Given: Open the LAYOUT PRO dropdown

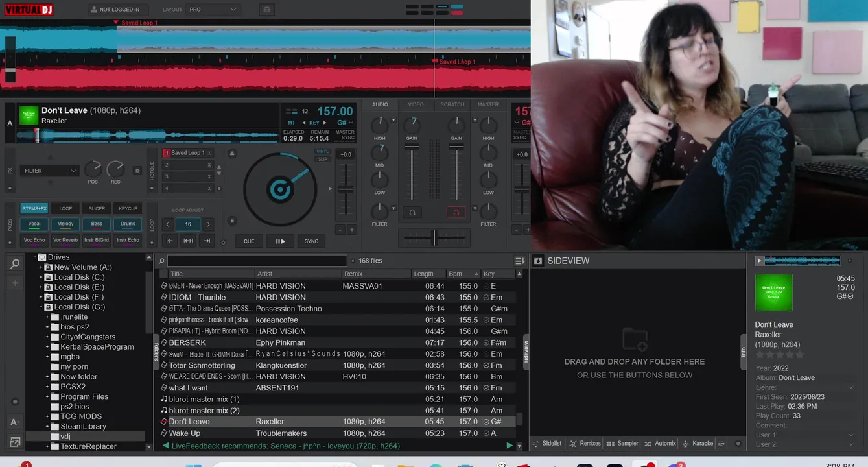Looking at the screenshot, I should [x=213, y=10].
